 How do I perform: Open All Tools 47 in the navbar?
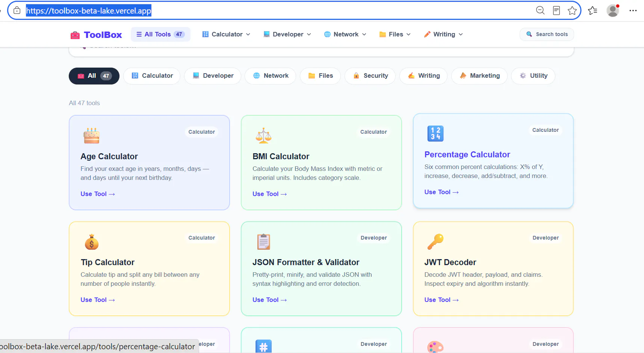(160, 34)
